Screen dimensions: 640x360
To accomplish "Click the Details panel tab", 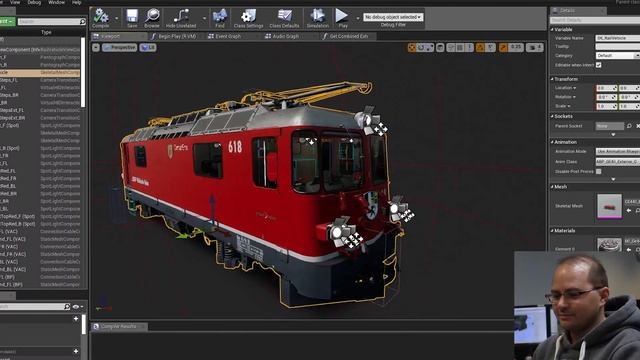I will click(x=577, y=11).
